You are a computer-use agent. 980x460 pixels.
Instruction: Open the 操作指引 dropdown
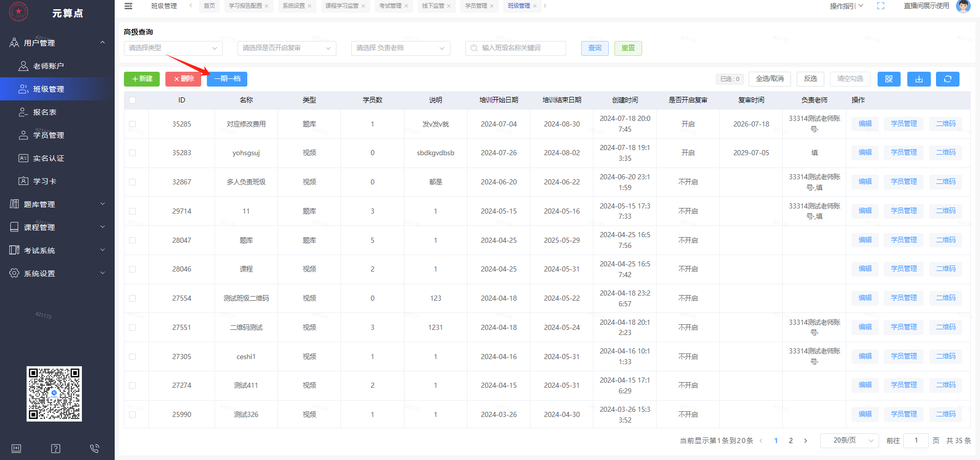[x=846, y=6]
